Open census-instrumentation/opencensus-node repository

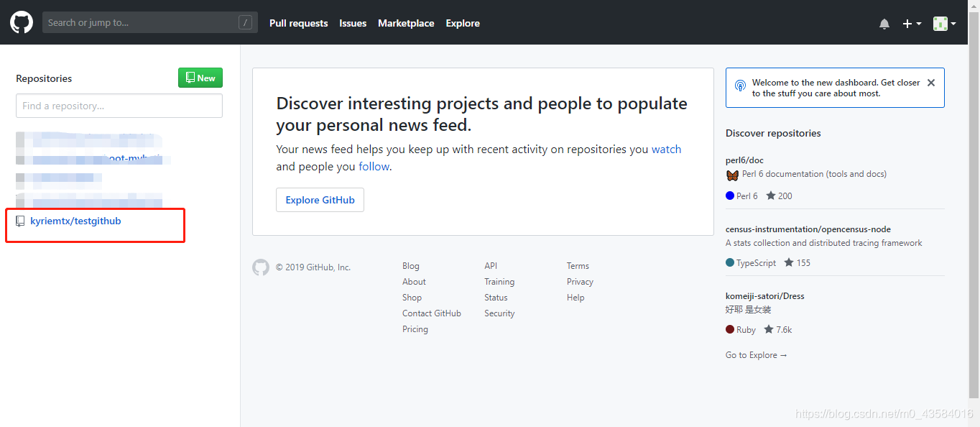coord(808,229)
